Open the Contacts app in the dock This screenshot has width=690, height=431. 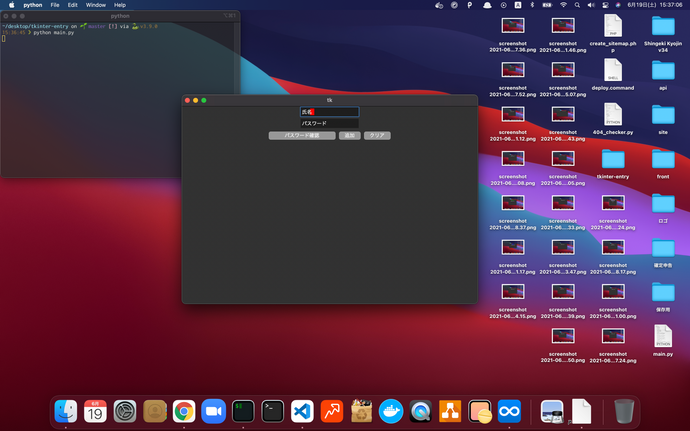click(154, 411)
